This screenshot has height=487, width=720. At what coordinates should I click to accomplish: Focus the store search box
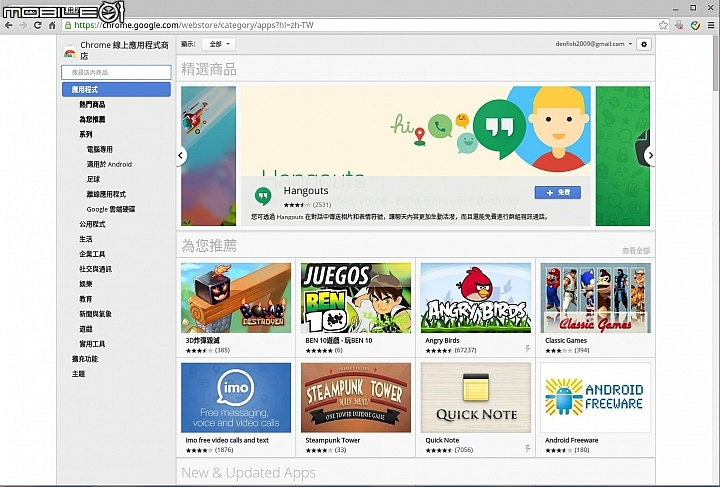pos(116,72)
